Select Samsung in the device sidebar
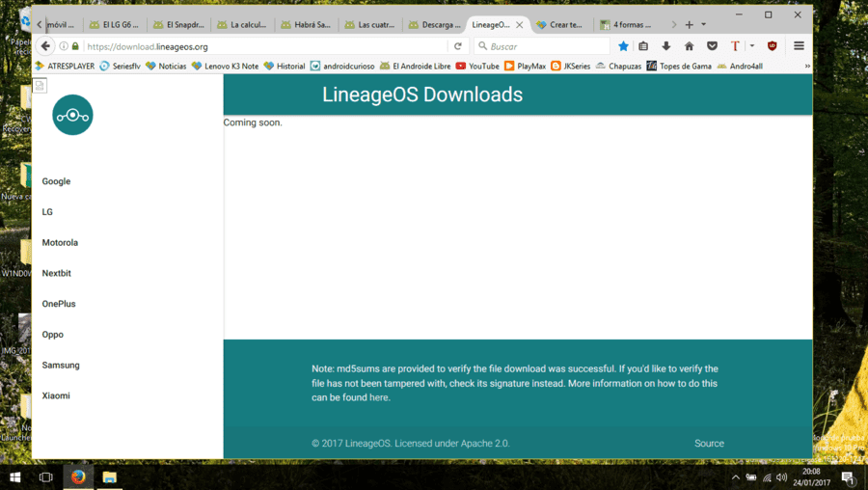Screen dimensions: 868x490 [x=61, y=365]
